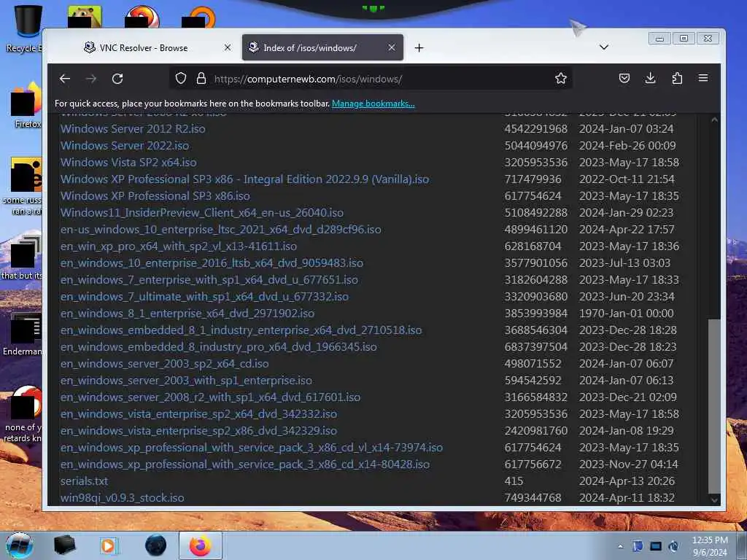Open the tray volume icon
The height and width of the screenshot is (560, 747).
[x=673, y=546]
